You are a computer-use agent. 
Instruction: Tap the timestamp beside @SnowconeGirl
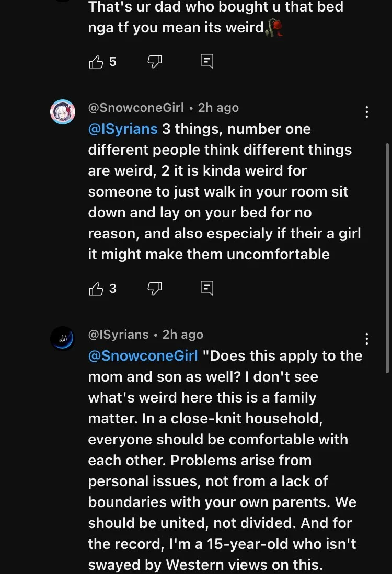218,108
